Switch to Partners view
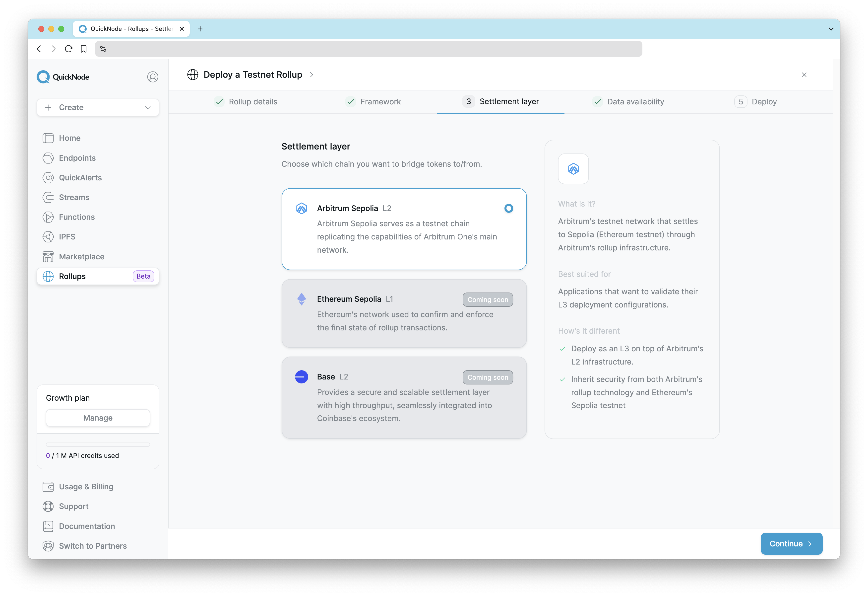This screenshot has height=596, width=868. (93, 546)
